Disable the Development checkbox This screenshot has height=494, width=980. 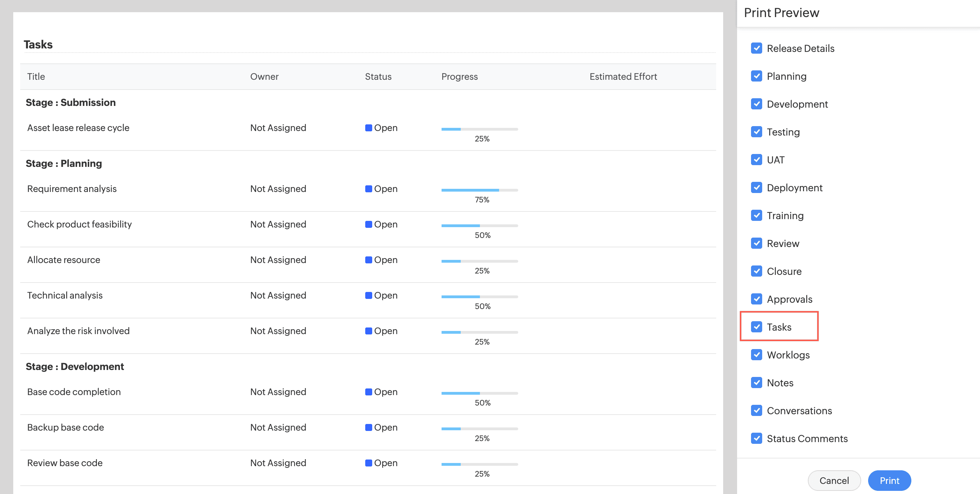click(x=756, y=104)
